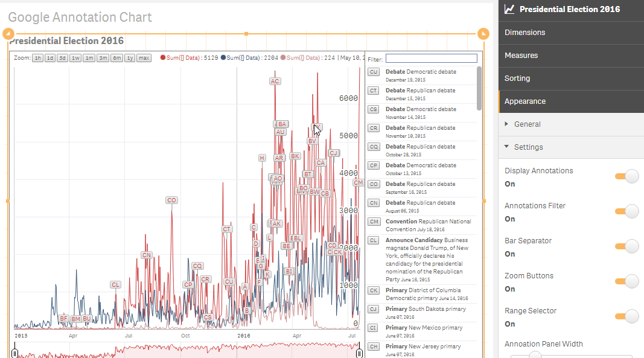Viewport: 644px width, 358px height.
Task: Click the CJ annotation marker on chart
Action: coord(333,153)
